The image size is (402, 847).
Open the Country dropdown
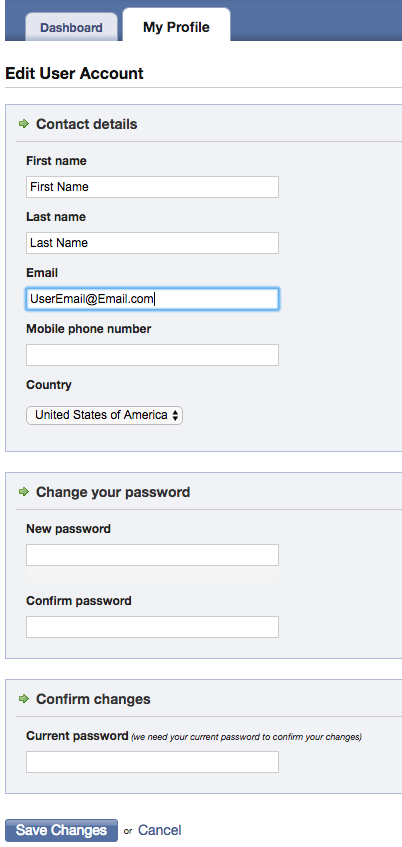[x=104, y=415]
